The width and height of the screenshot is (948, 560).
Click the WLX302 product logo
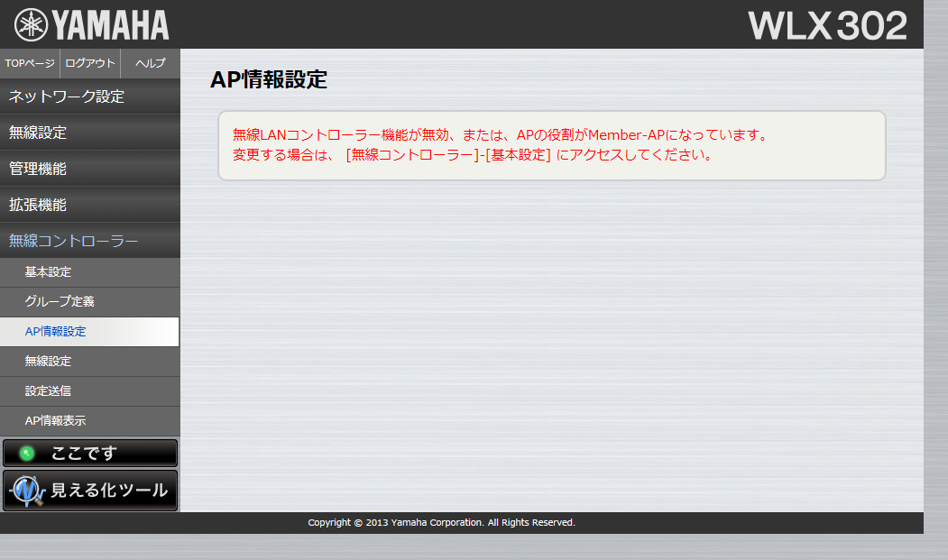click(x=826, y=26)
